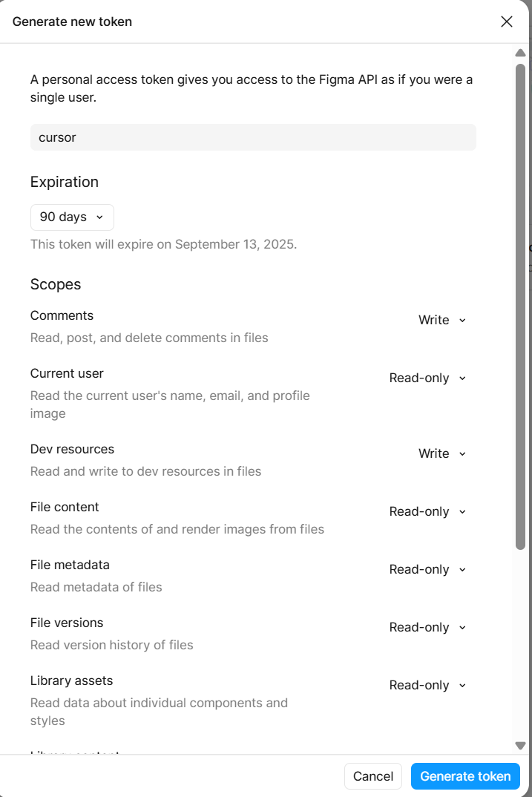Image resolution: width=532 pixels, height=797 pixels.
Task: Open the 90 days expiration dropdown
Action: [x=72, y=217]
